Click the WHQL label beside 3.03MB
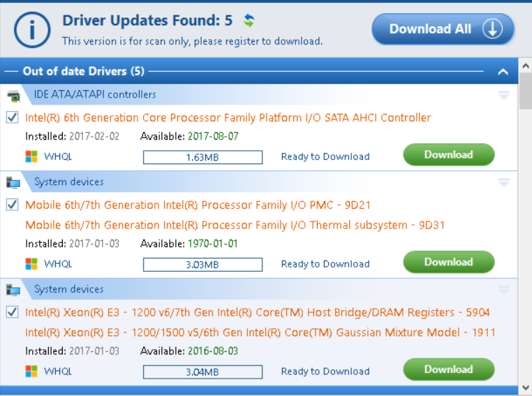The image size is (532, 396). click(x=58, y=264)
